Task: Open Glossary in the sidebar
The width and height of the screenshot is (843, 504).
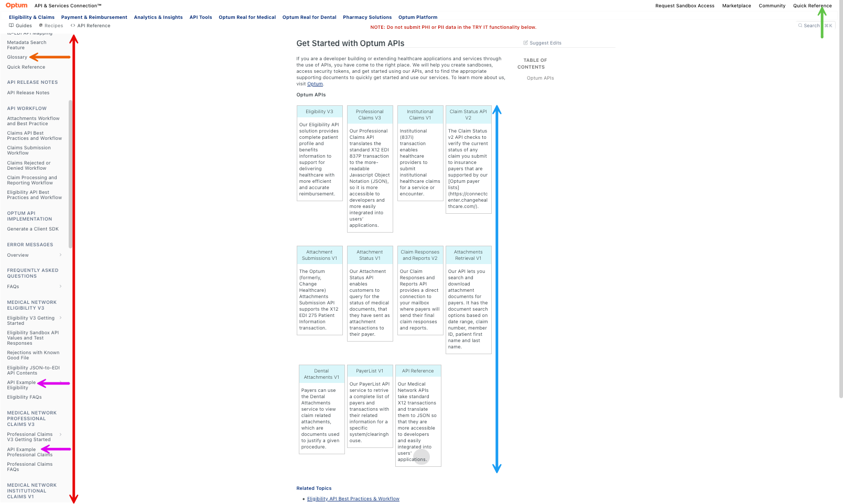Action: pyautogui.click(x=17, y=57)
